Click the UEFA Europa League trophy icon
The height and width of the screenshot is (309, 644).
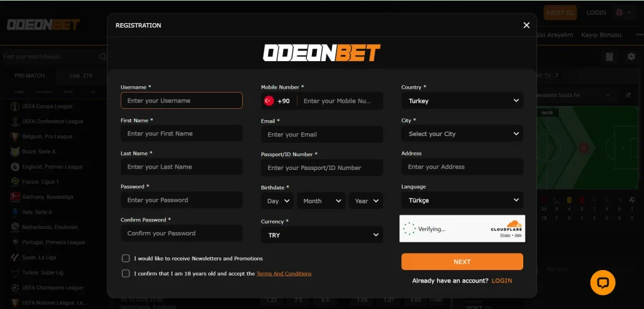tap(15, 106)
